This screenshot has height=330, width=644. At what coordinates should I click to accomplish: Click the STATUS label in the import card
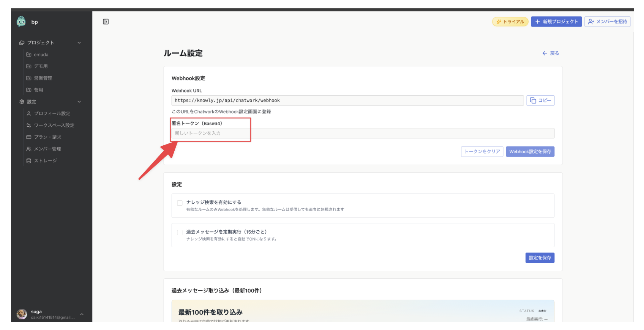point(527,311)
